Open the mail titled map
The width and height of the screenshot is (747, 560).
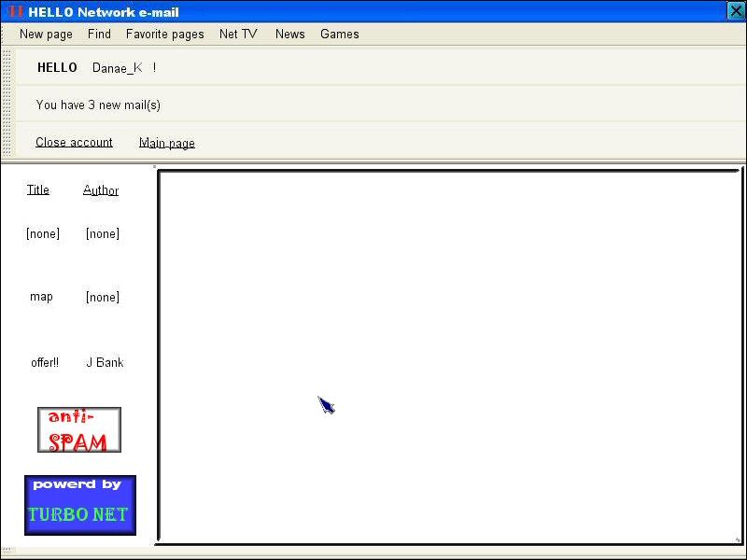[41, 297]
